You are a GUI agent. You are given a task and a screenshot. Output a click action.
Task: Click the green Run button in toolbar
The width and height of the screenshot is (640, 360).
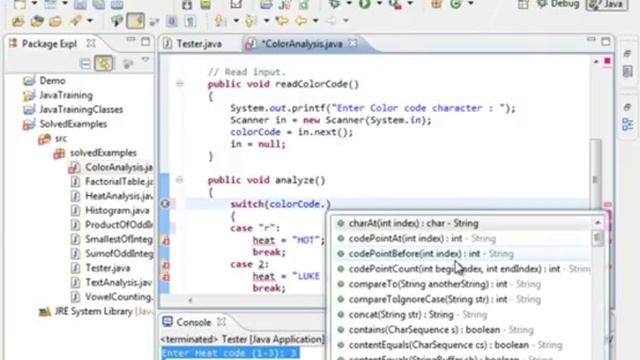coord(364,4)
